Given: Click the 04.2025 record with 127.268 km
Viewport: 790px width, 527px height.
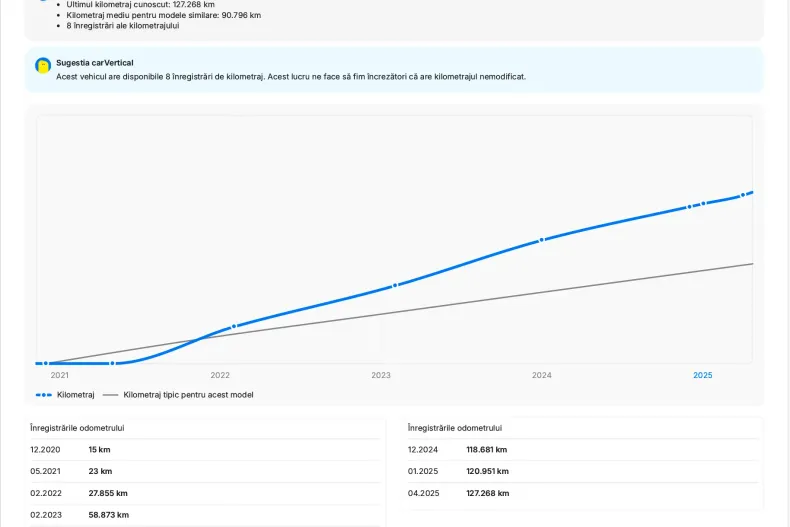Looking at the screenshot, I should tap(584, 493).
